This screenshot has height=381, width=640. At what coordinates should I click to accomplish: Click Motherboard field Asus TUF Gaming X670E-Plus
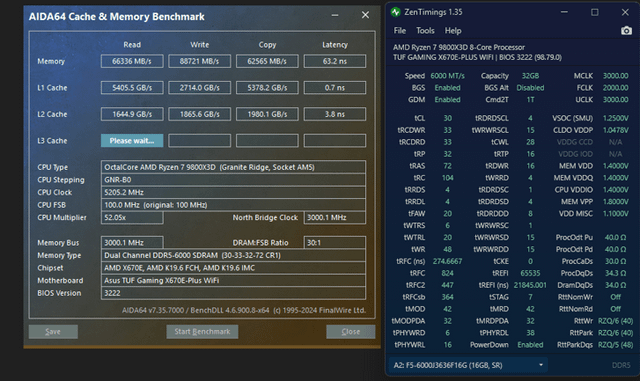pyautogui.click(x=233, y=281)
